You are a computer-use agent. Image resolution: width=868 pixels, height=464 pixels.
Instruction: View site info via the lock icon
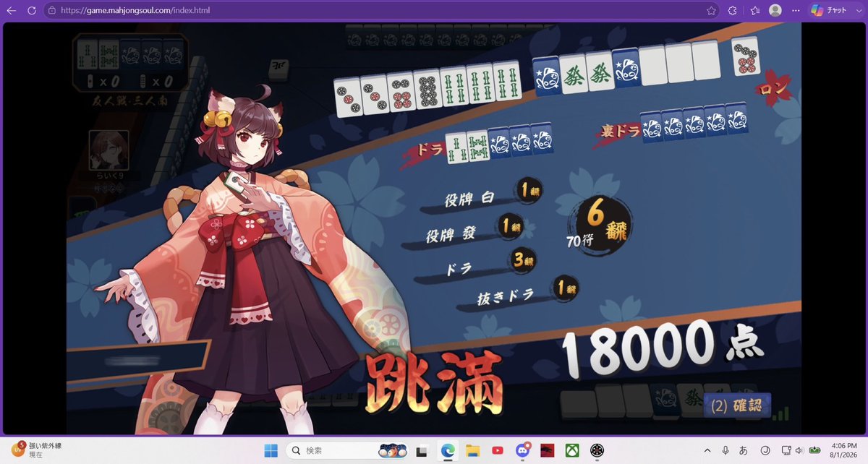pos(51,11)
